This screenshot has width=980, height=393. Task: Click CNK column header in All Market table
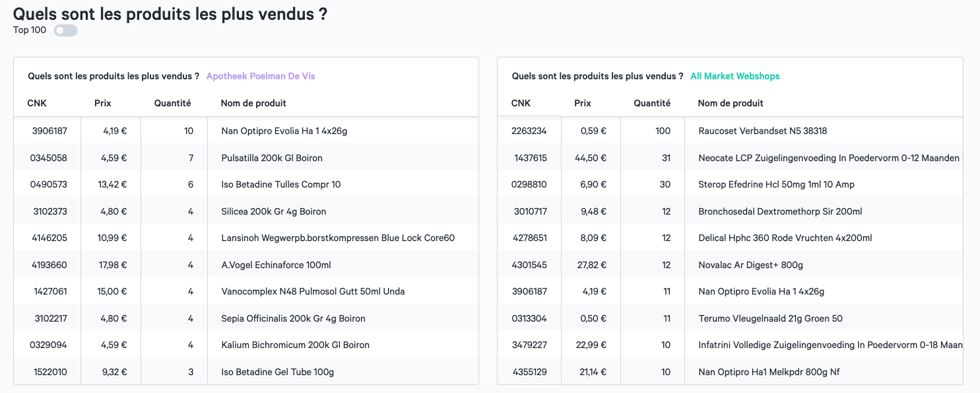tap(521, 103)
